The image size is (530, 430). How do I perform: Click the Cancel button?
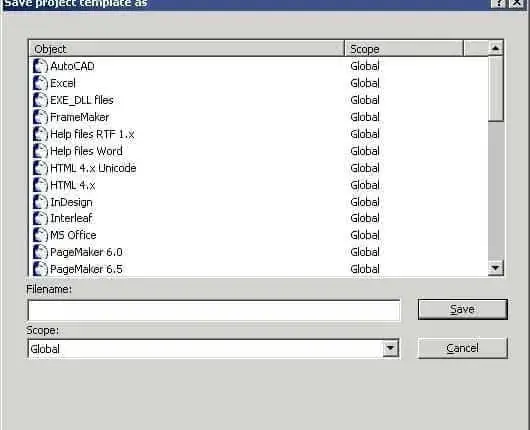[463, 348]
